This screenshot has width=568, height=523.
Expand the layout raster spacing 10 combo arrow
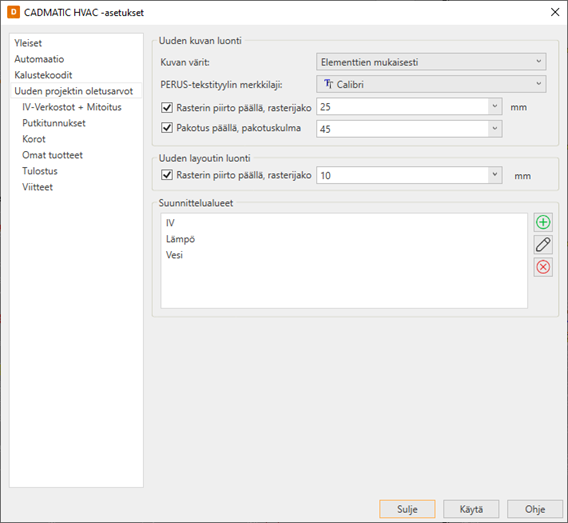495,175
